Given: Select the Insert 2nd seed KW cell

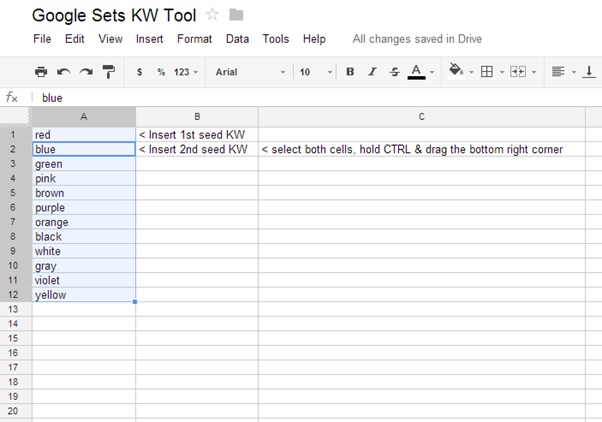Looking at the screenshot, I should [x=197, y=149].
